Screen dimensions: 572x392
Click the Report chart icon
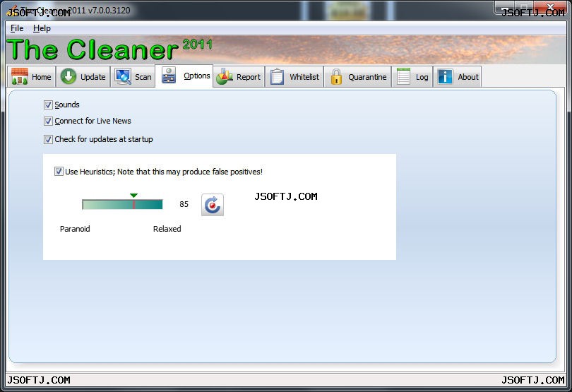coord(225,77)
